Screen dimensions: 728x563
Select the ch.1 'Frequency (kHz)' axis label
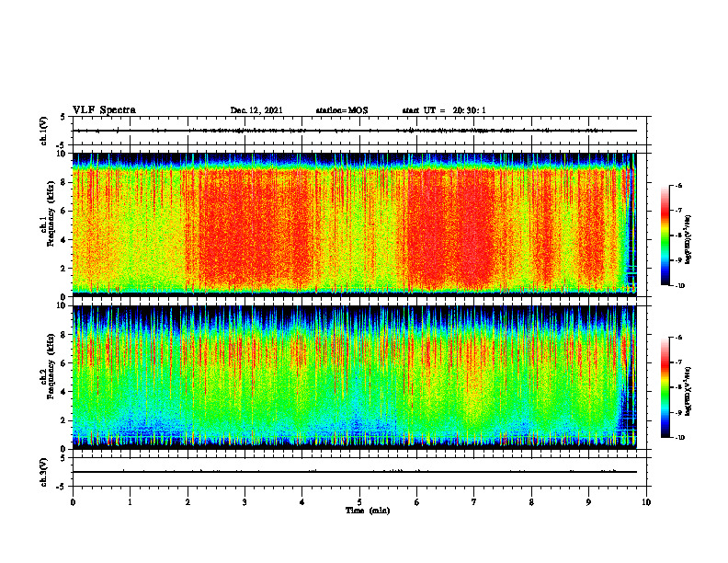51,213
